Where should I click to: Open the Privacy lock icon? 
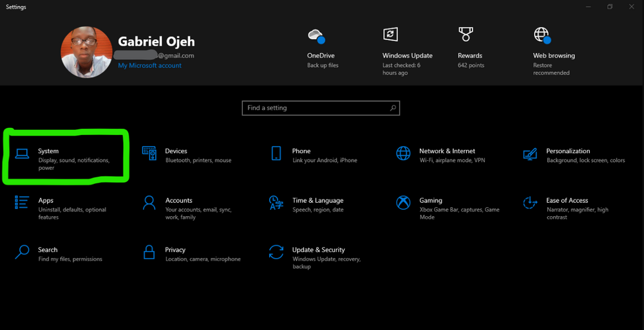coord(149,252)
